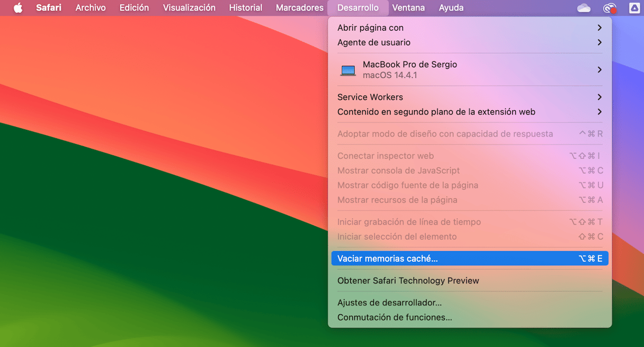Screen dimensions: 644x347
Task: Click Iniciar selección del elemento
Action: (470, 237)
